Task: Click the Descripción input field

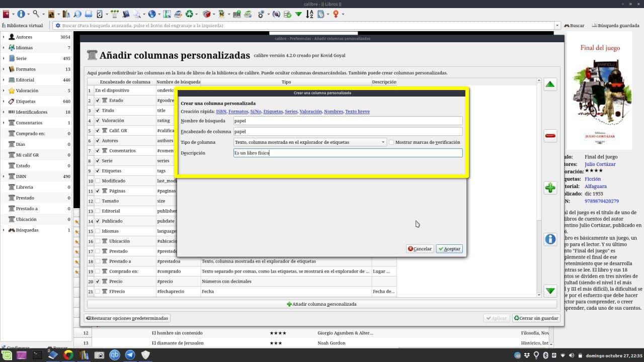Action: point(348,153)
